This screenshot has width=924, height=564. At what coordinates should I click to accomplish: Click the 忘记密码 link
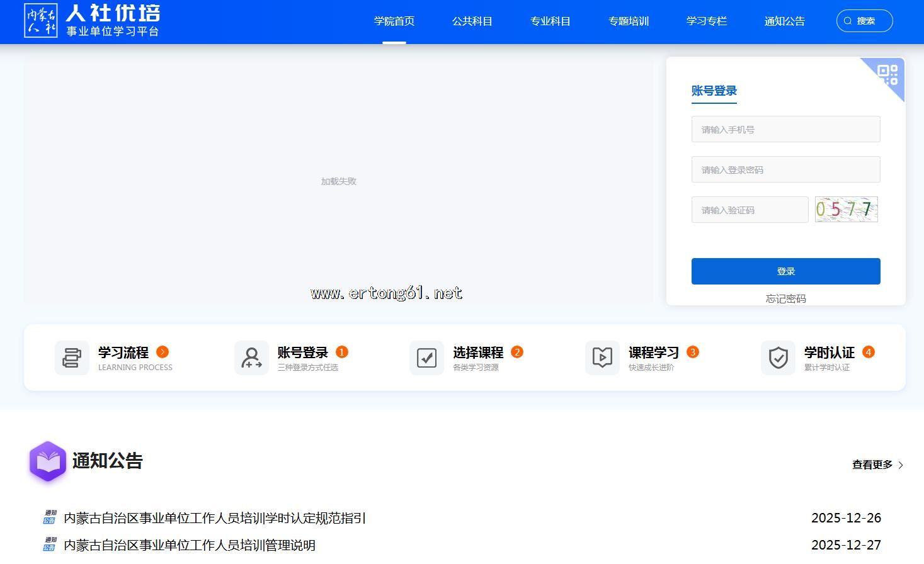[x=785, y=298]
